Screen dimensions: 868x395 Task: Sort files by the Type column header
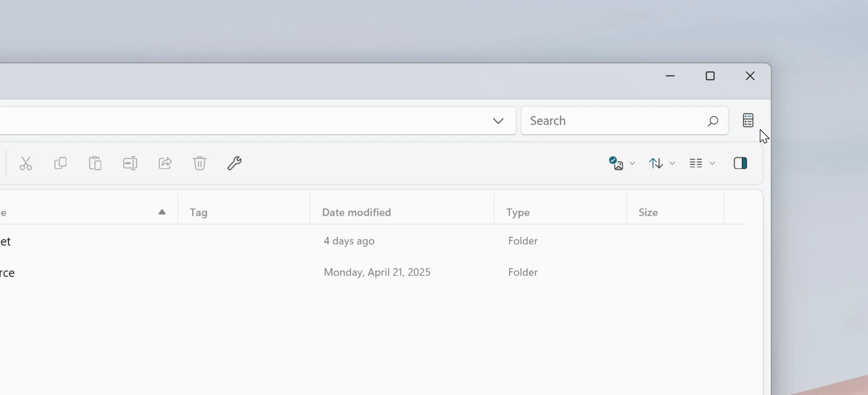518,212
